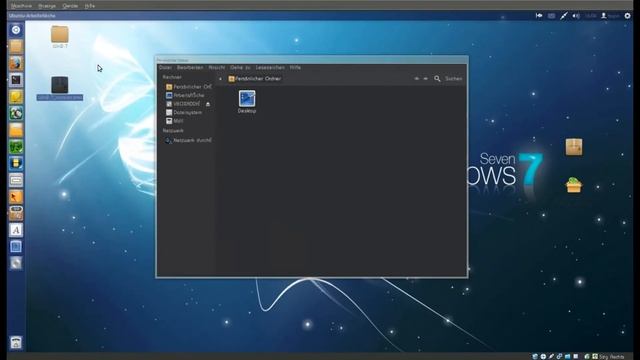Open the user account menu
This screenshot has height=360, width=640.
click(x=610, y=16)
